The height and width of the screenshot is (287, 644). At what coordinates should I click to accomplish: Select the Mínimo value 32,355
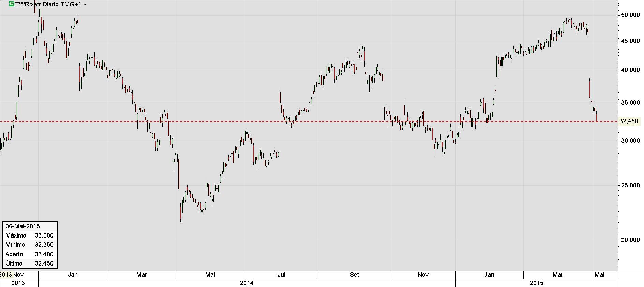point(44,245)
